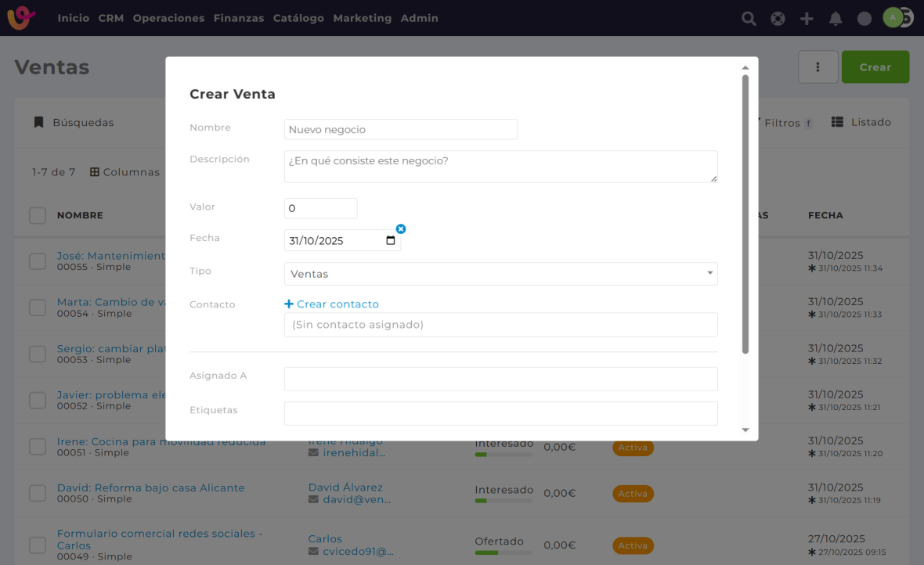Click the plus quick-add icon in top bar
The width and height of the screenshot is (924, 565).
(807, 19)
